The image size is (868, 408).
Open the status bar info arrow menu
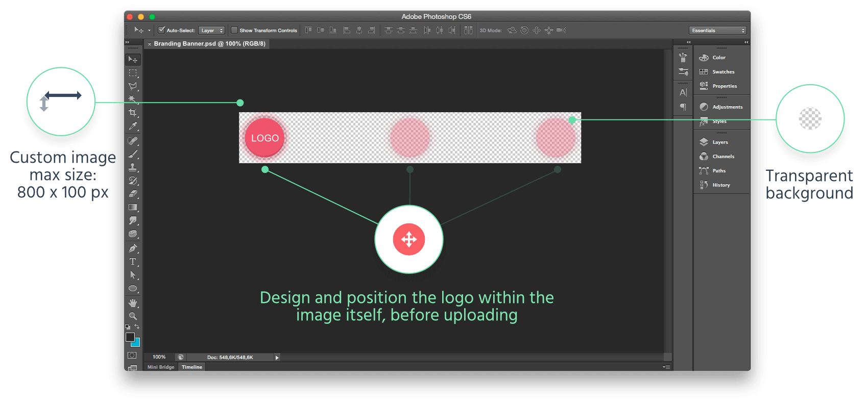277,358
